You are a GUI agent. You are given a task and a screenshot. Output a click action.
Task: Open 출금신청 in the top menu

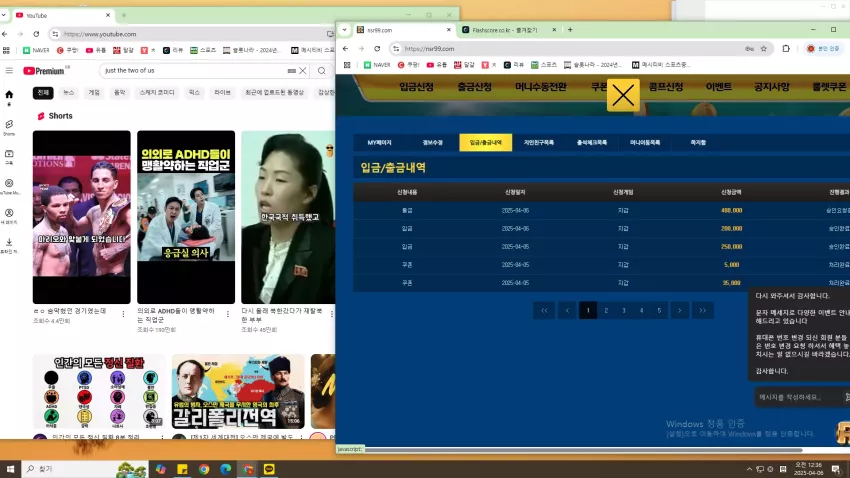pos(474,87)
